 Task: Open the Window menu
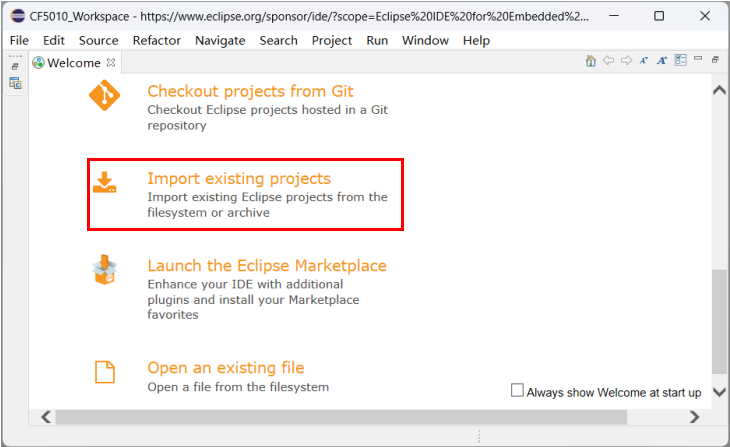425,40
